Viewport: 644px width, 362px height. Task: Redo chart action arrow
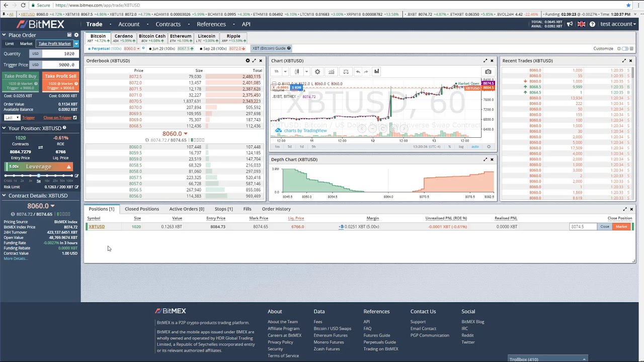point(366,72)
